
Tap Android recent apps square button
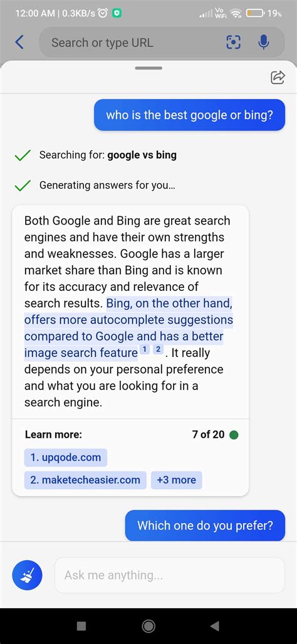coord(81,626)
